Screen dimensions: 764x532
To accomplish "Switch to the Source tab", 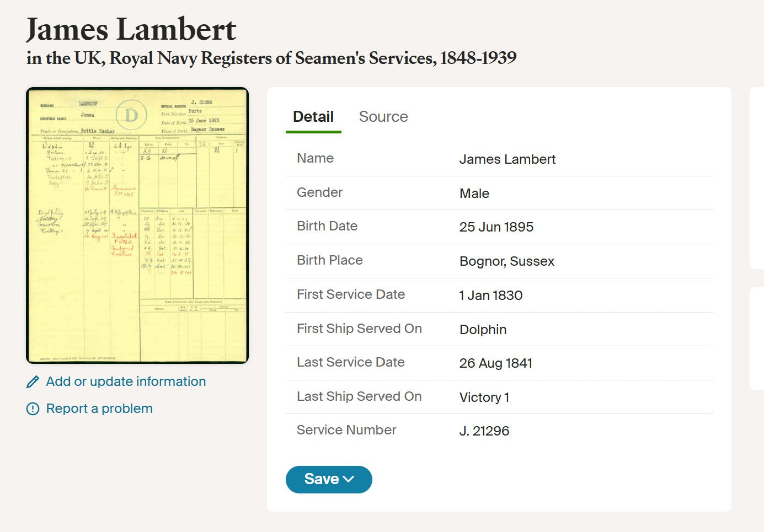I will tap(383, 117).
